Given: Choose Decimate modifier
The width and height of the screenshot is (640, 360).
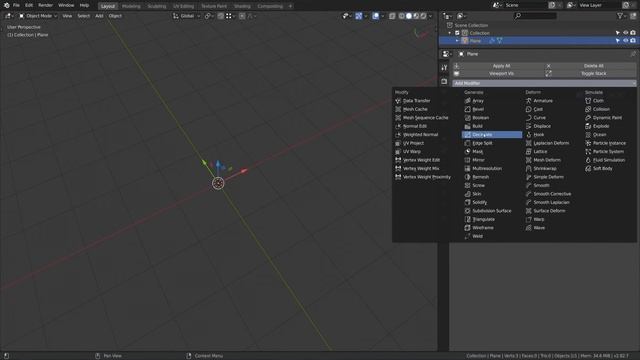Looking at the screenshot, I should click(492, 135).
